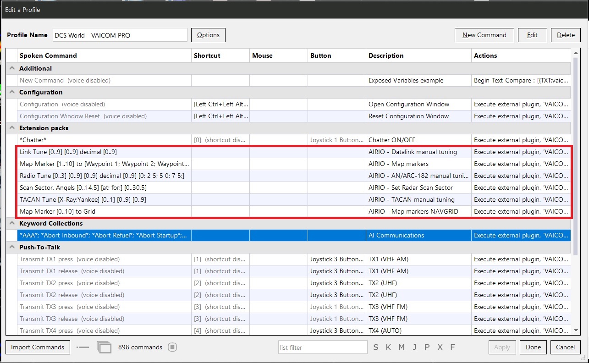Collapse the Extension packs category
589x364 pixels.
11,128
